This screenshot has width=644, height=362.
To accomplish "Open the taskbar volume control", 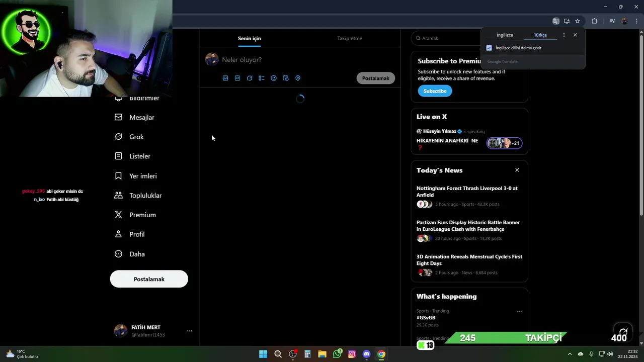I will pyautogui.click(x=610, y=354).
